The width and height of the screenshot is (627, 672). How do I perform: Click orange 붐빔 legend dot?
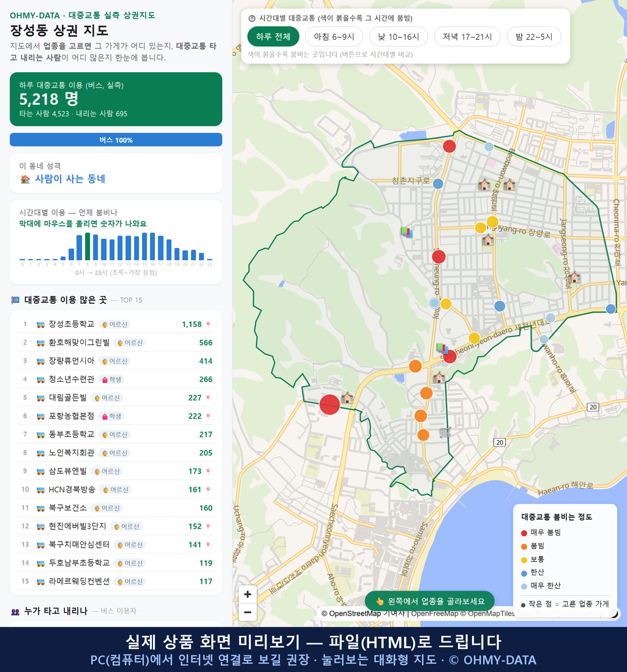524,547
